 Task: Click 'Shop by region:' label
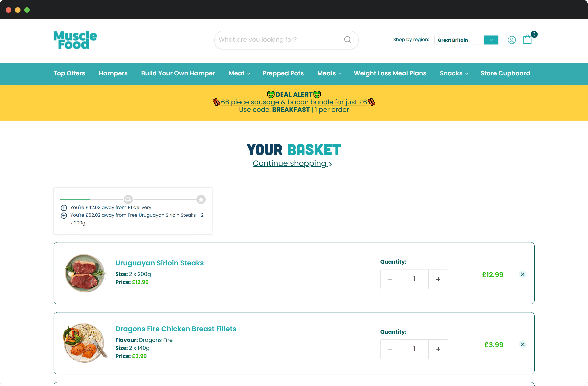(x=411, y=40)
